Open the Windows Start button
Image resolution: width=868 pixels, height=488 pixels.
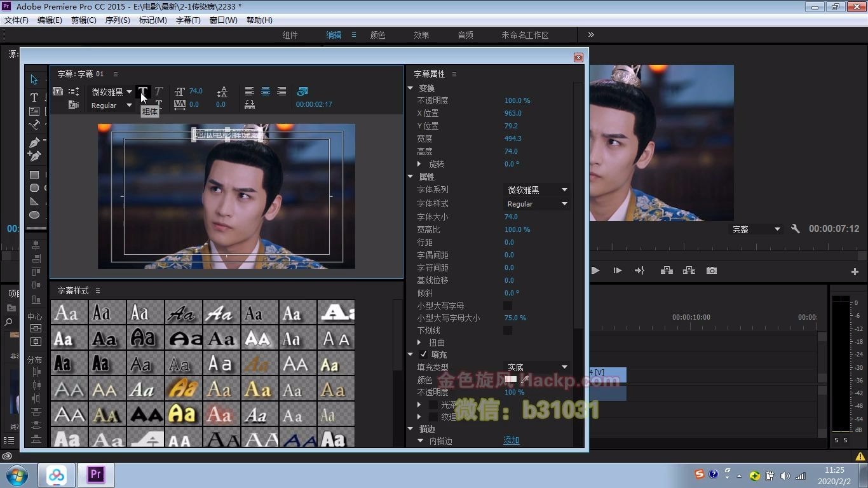(17, 475)
